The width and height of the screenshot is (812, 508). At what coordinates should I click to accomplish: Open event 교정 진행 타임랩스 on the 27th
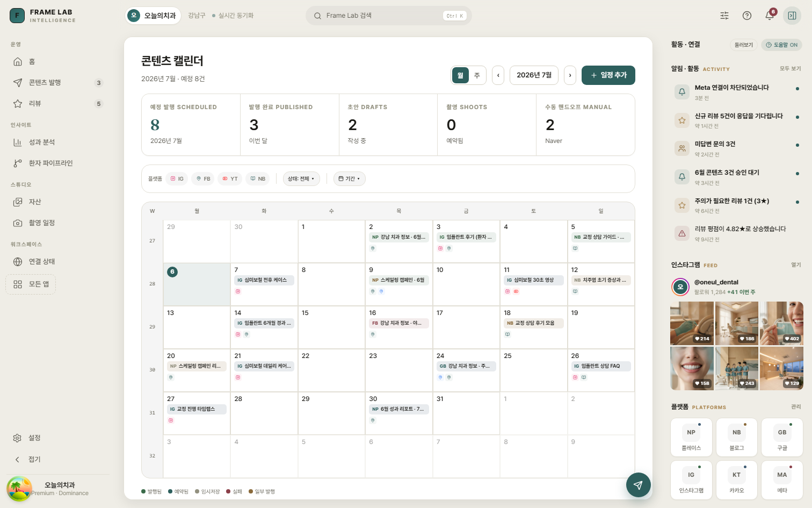coord(197,409)
